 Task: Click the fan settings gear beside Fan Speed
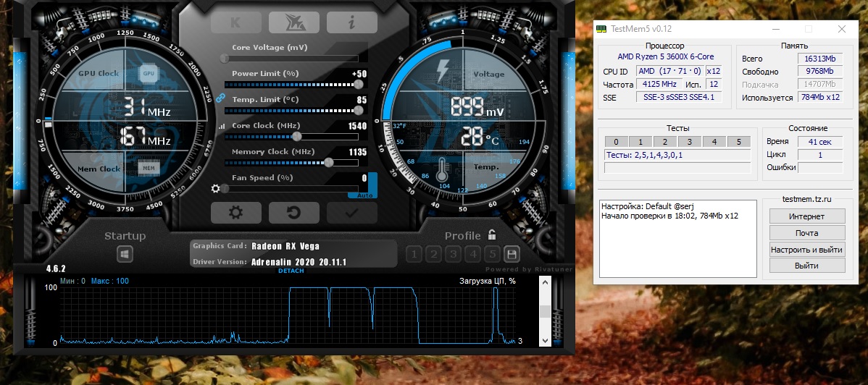pos(215,189)
